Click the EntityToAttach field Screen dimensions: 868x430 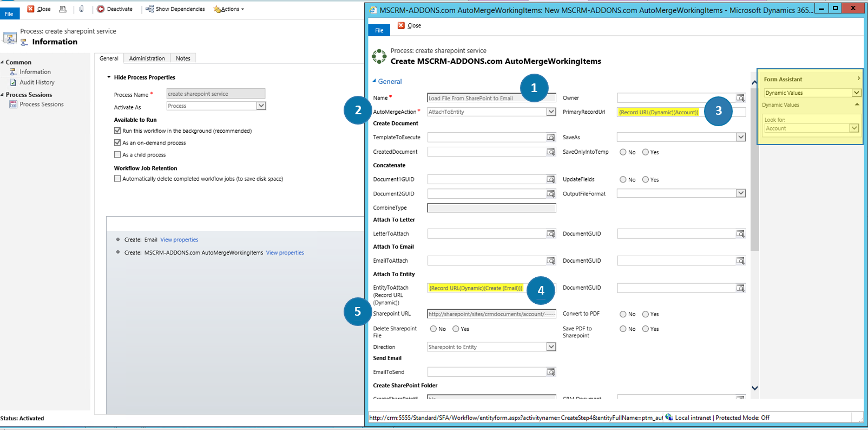(491, 288)
